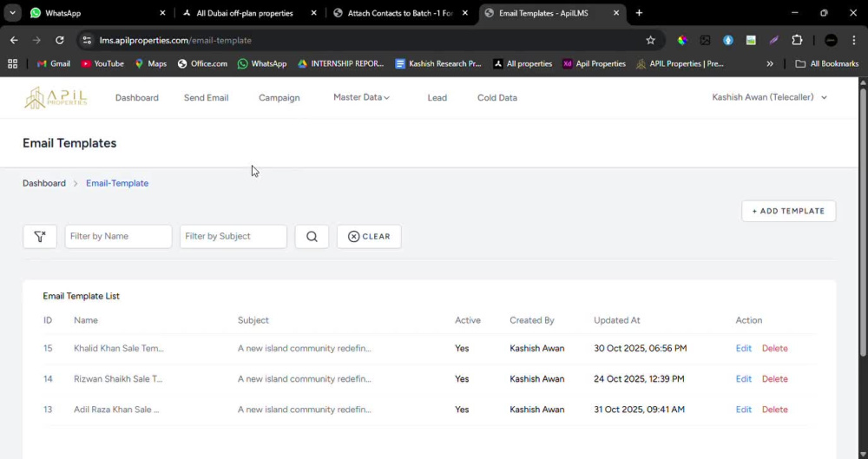Image resolution: width=868 pixels, height=459 pixels.
Task: Bookmark this page with the star
Action: click(x=650, y=40)
